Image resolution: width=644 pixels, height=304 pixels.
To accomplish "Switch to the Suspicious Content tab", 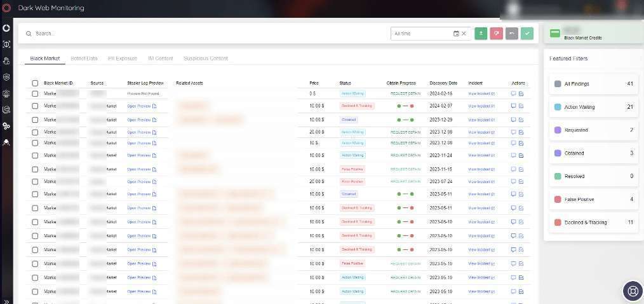I will coord(205,59).
